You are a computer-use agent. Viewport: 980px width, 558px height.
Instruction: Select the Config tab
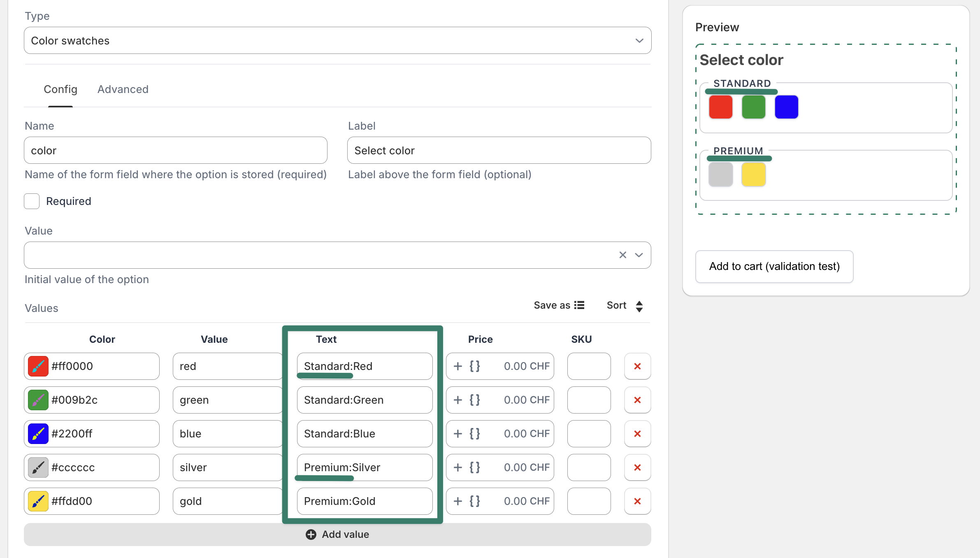tap(60, 89)
